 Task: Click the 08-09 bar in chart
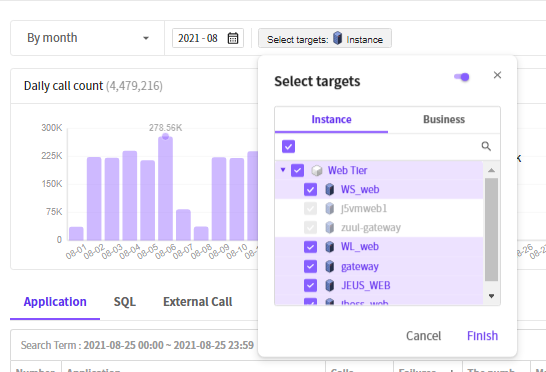coord(219,199)
